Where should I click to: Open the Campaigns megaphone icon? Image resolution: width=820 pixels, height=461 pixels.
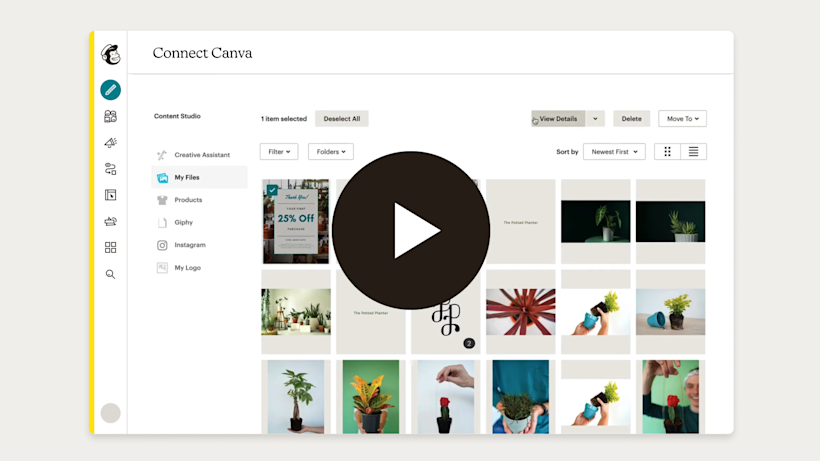coord(111,143)
